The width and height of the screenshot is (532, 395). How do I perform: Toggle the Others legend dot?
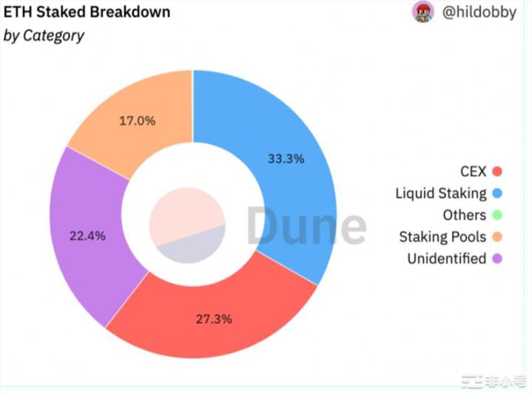click(498, 215)
